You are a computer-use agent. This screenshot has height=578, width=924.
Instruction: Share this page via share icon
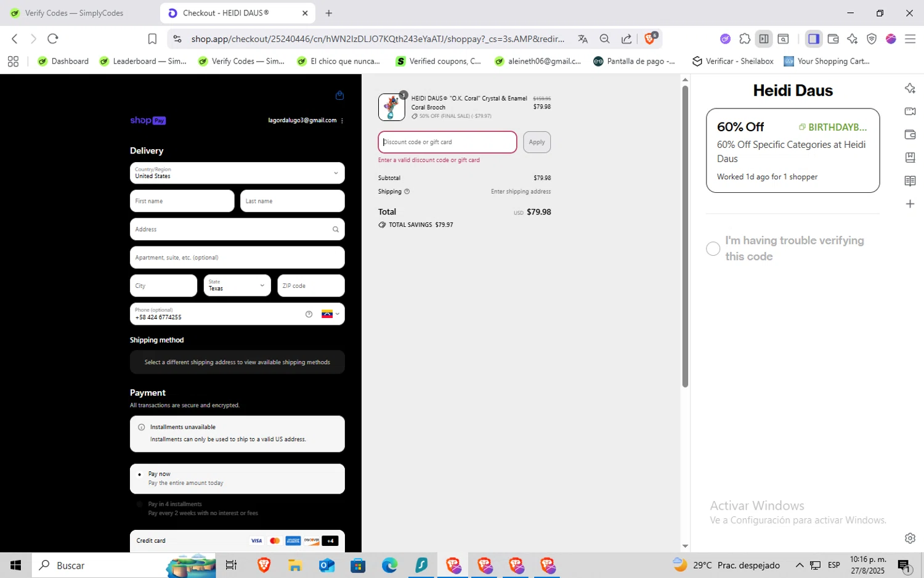tap(626, 39)
